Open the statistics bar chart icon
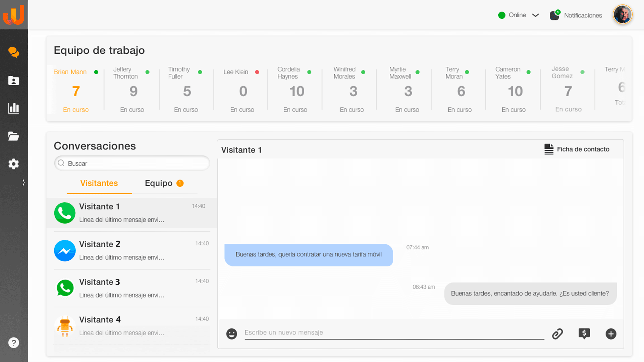The height and width of the screenshot is (362, 644). [x=13, y=108]
